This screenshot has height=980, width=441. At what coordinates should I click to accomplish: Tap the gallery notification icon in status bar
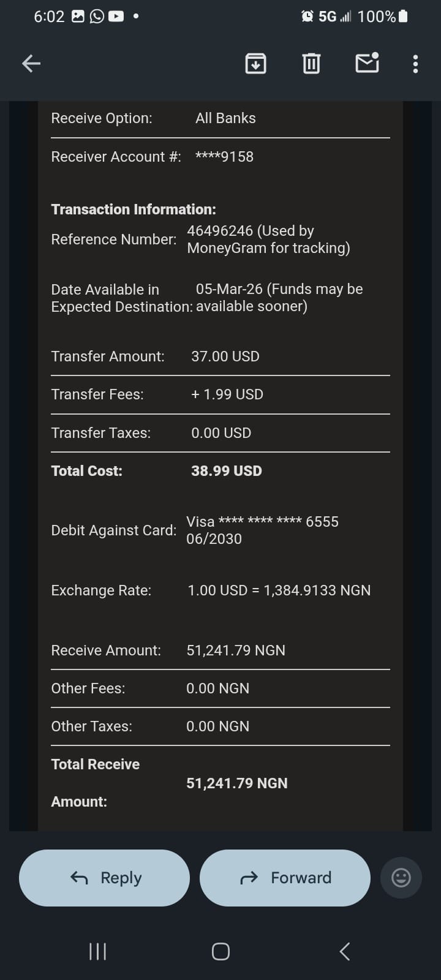pos(78,17)
